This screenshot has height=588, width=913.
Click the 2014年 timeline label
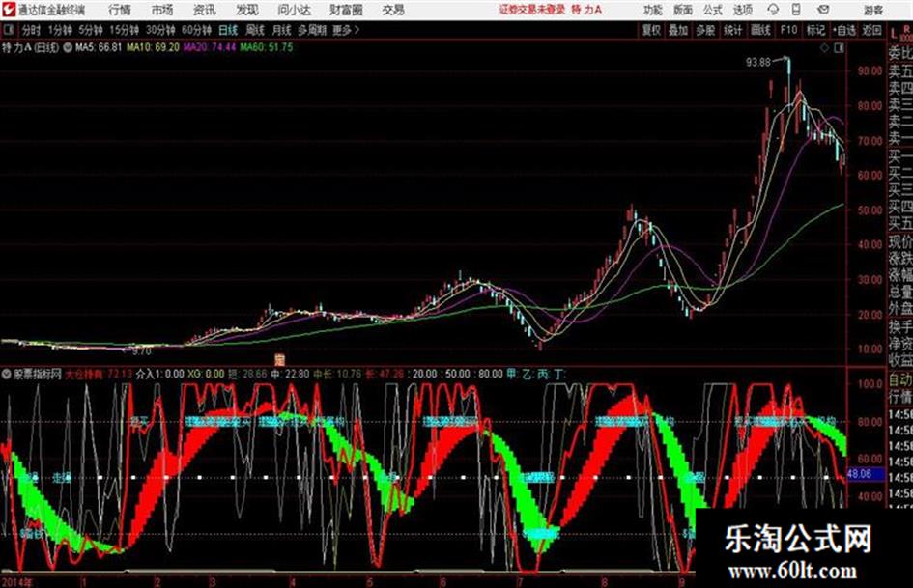coord(17,581)
